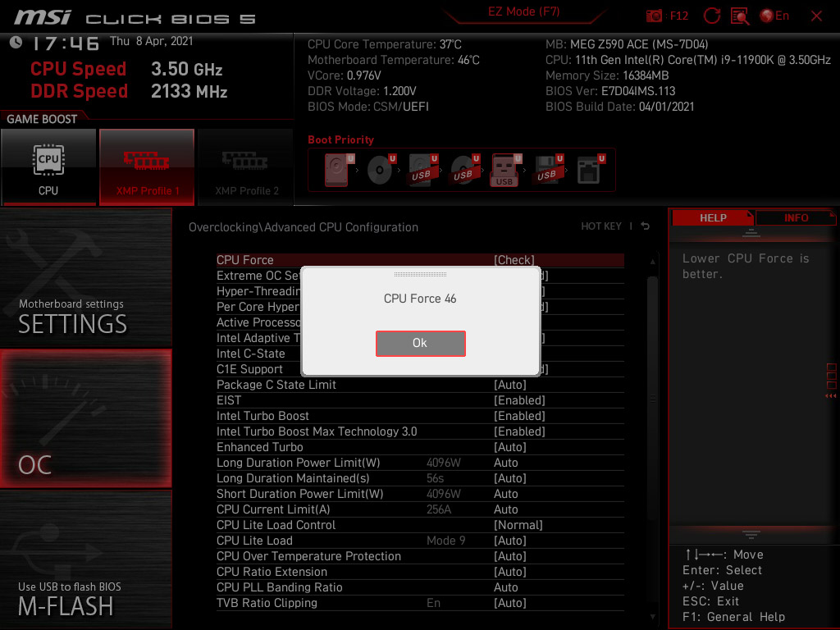Open the HOT KEY menu
The image size is (840, 630).
pyautogui.click(x=601, y=226)
